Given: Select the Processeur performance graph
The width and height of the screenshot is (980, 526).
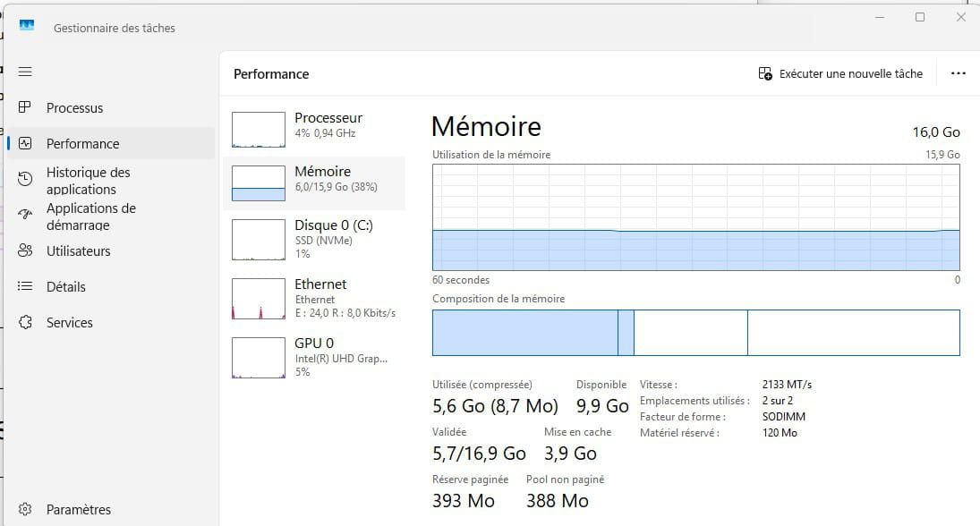Looking at the screenshot, I should click(259, 130).
